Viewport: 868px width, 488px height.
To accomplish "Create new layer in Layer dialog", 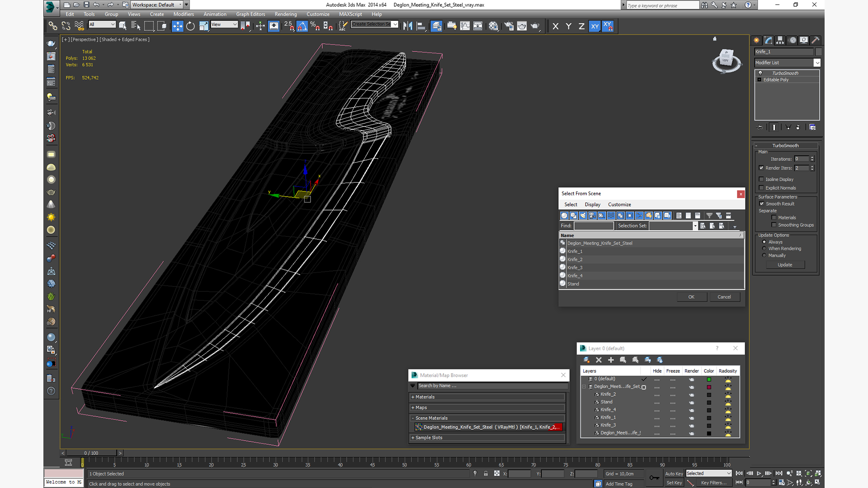I will click(586, 360).
